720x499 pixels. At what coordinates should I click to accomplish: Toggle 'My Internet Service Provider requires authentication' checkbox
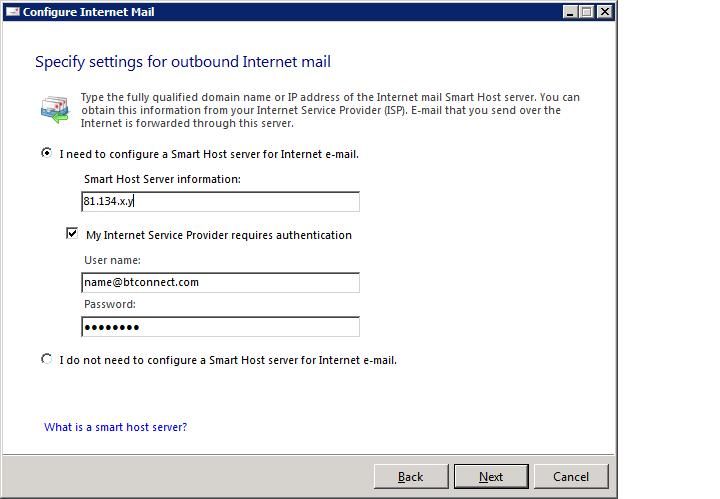(72, 234)
